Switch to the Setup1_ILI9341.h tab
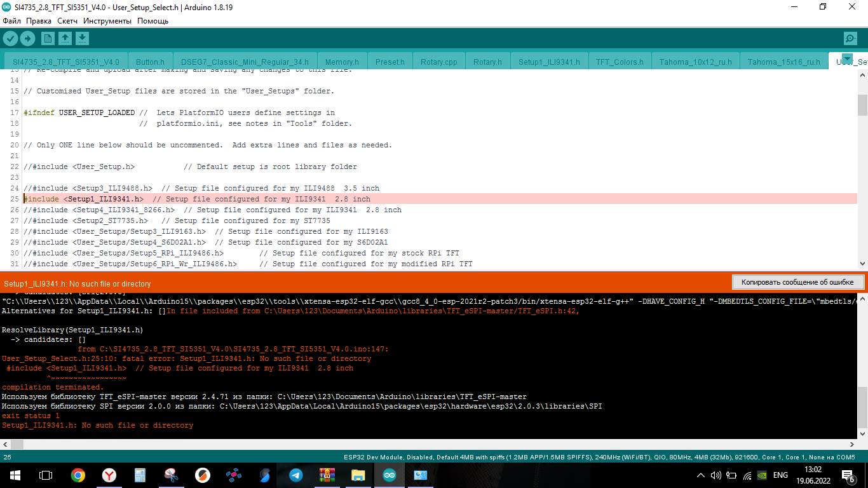868x488 pixels. click(549, 62)
